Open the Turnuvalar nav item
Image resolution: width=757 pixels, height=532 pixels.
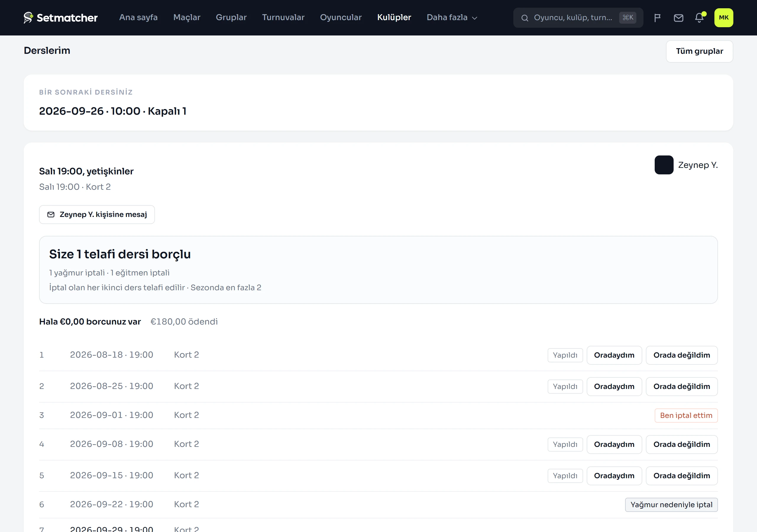click(283, 17)
